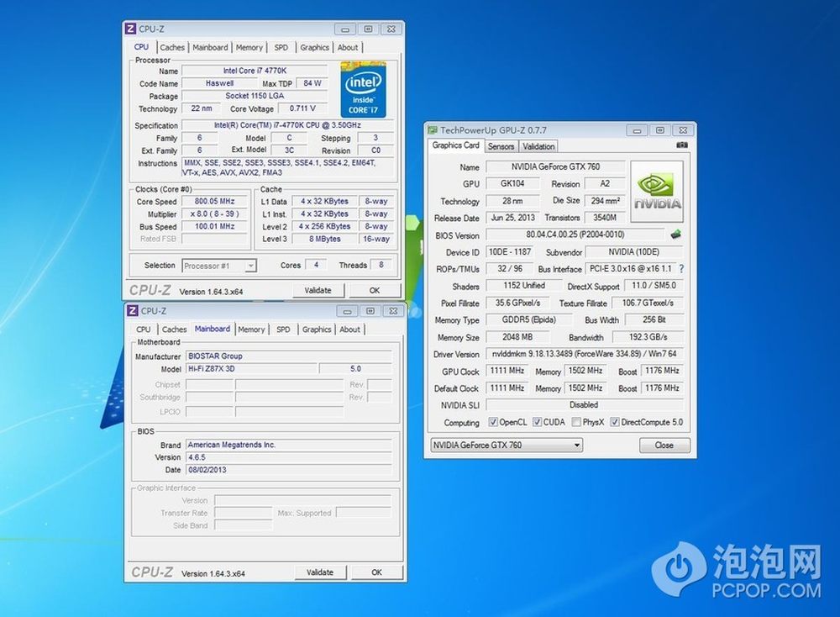Click the "American Megatrends Inc." BIOS brand field
This screenshot has width=840, height=617.
(289, 445)
